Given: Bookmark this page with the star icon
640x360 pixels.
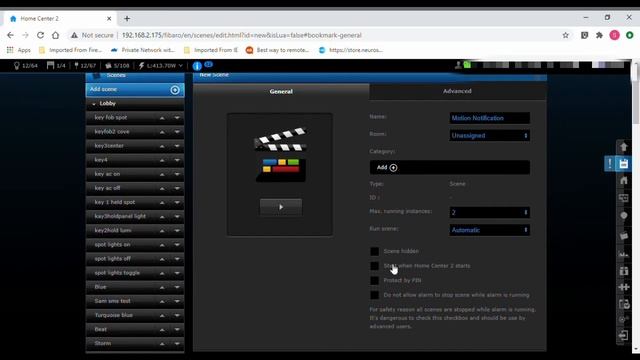Looking at the screenshot, I should 565,35.
